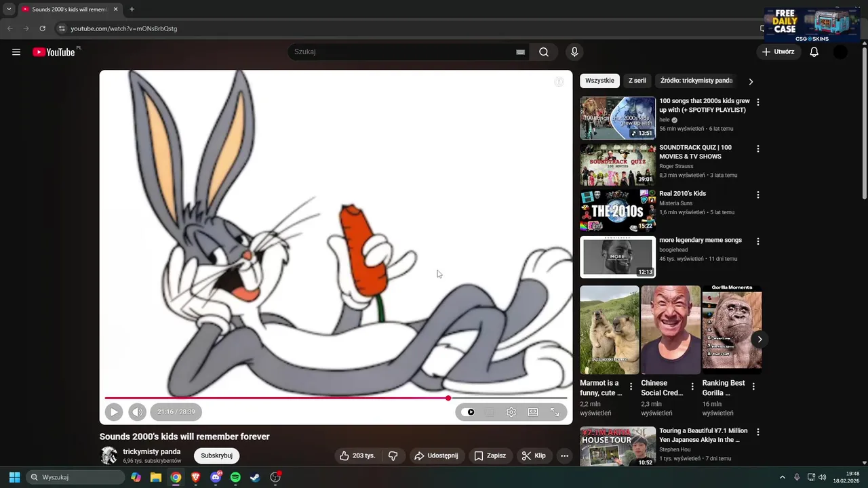Click the youtube.com address bar URL

(124, 28)
